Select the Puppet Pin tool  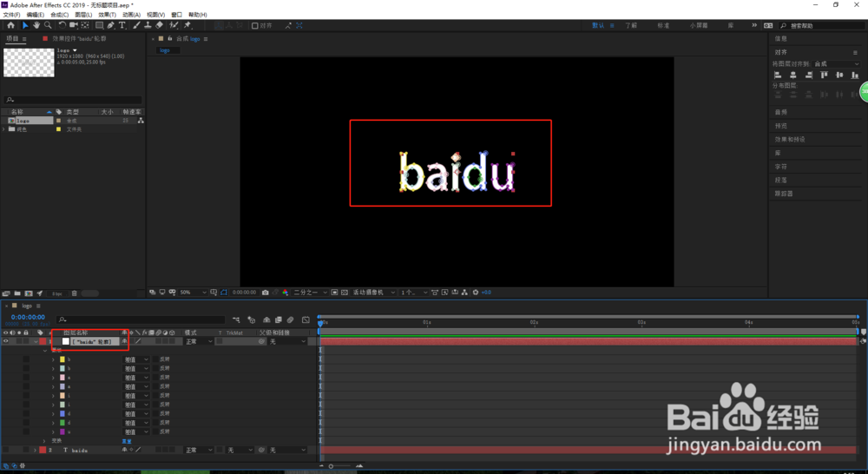pyautogui.click(x=187, y=25)
